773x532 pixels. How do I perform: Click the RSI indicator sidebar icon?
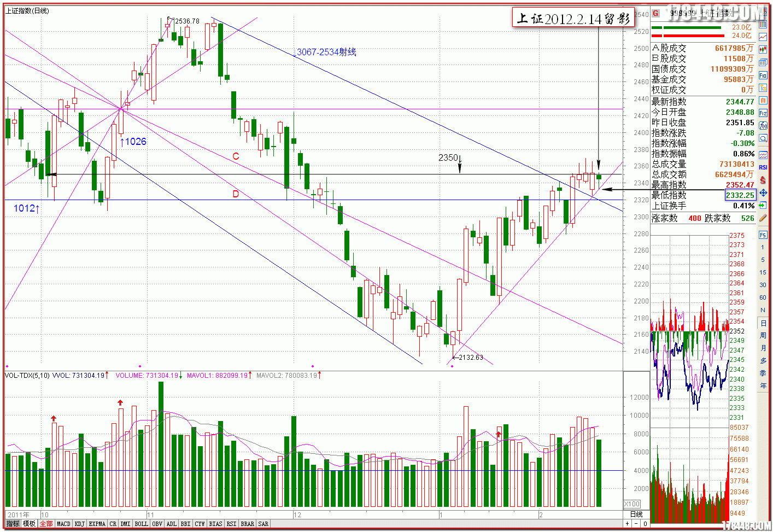(x=763, y=167)
